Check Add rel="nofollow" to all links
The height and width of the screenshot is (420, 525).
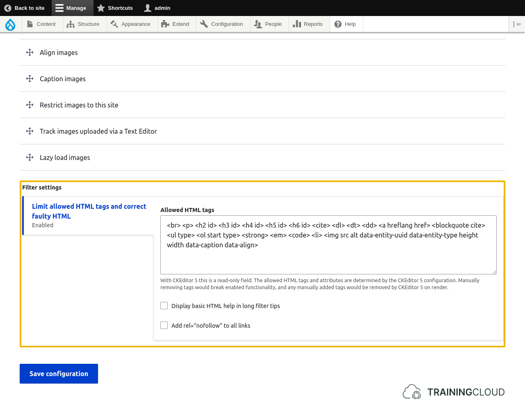(x=164, y=325)
